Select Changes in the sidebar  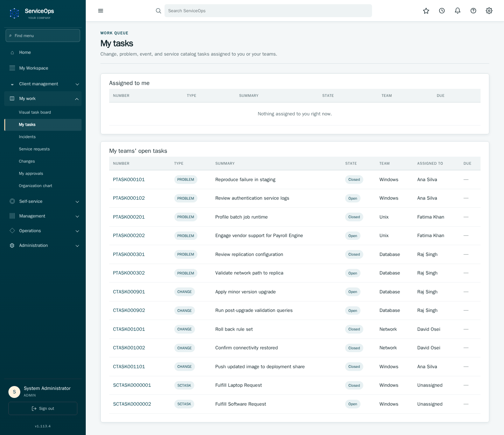click(x=43, y=161)
